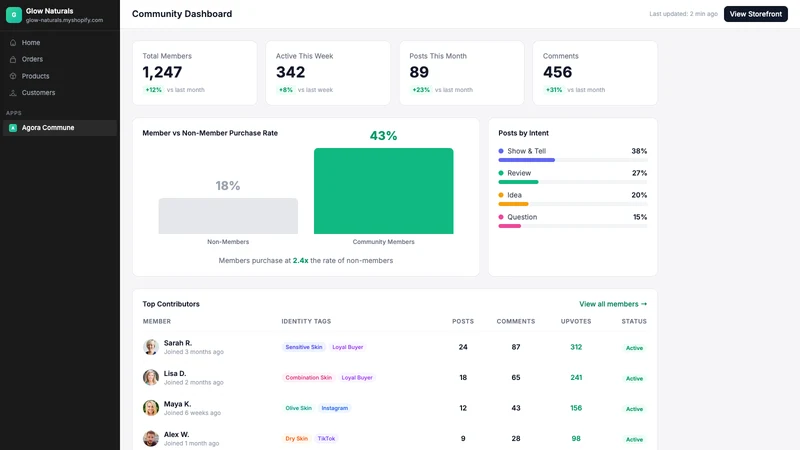Click the green Community Members bar
The height and width of the screenshot is (450, 800).
click(383, 191)
